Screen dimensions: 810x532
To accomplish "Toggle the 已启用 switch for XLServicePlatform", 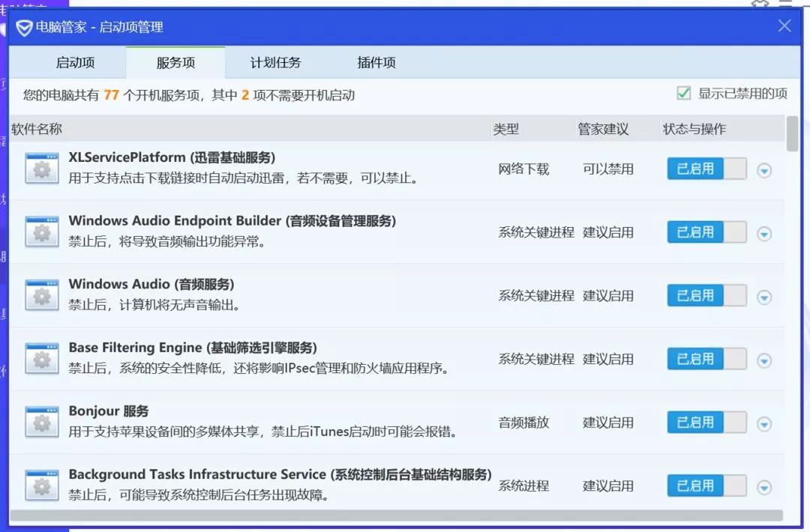I will [x=706, y=169].
